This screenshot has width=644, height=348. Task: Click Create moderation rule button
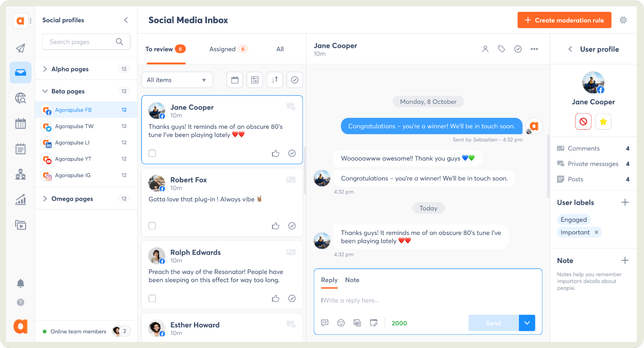564,20
